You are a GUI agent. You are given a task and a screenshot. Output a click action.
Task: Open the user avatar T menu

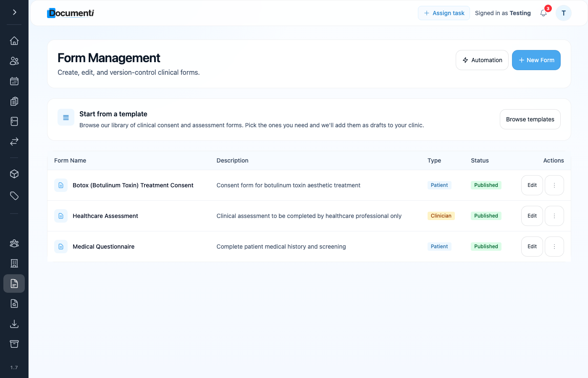[x=564, y=13]
